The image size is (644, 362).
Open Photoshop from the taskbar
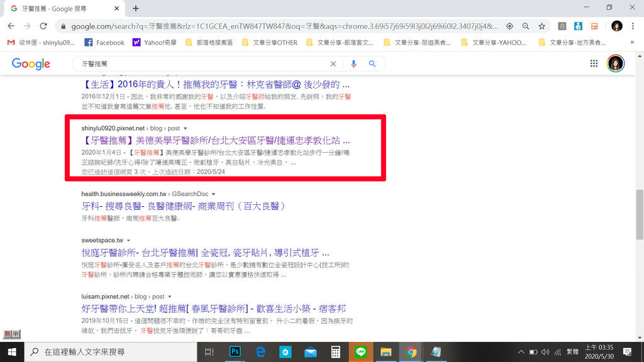(235, 352)
